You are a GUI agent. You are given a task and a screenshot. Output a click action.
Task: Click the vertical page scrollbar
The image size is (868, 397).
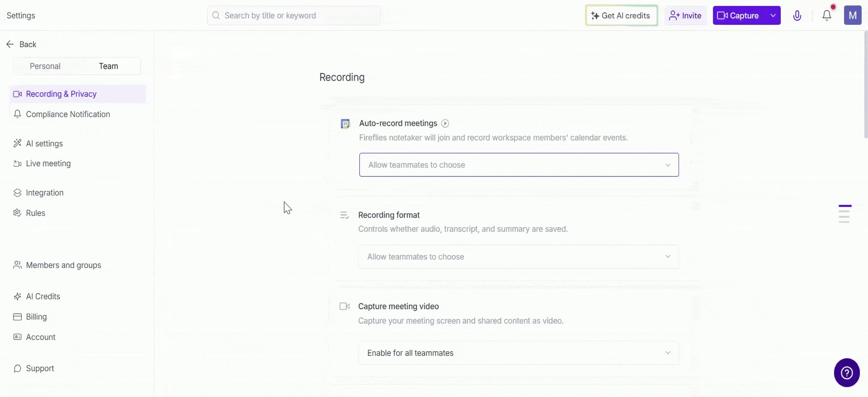tap(866, 84)
